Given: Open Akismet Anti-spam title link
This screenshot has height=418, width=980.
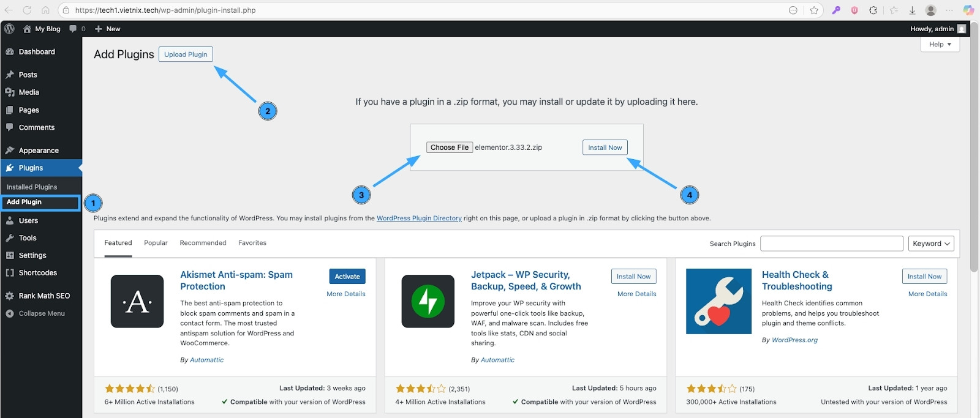Looking at the screenshot, I should click(236, 280).
